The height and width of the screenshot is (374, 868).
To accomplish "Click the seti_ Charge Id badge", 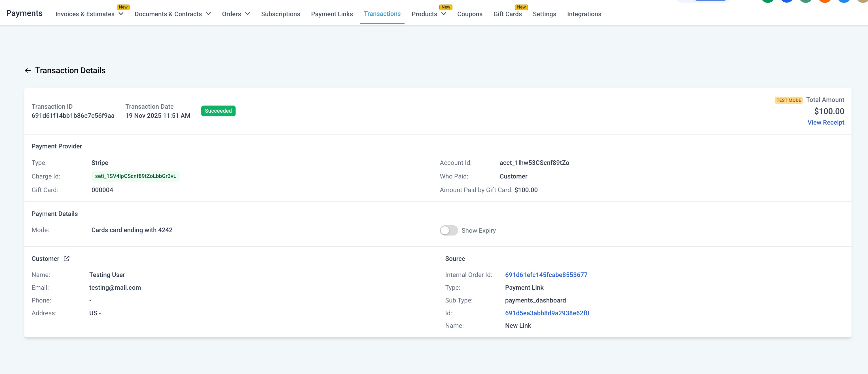I will click(136, 176).
